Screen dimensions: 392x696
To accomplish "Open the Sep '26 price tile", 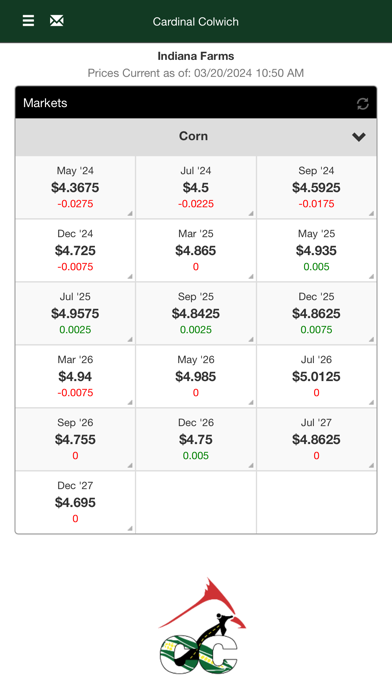I will pos(75,439).
